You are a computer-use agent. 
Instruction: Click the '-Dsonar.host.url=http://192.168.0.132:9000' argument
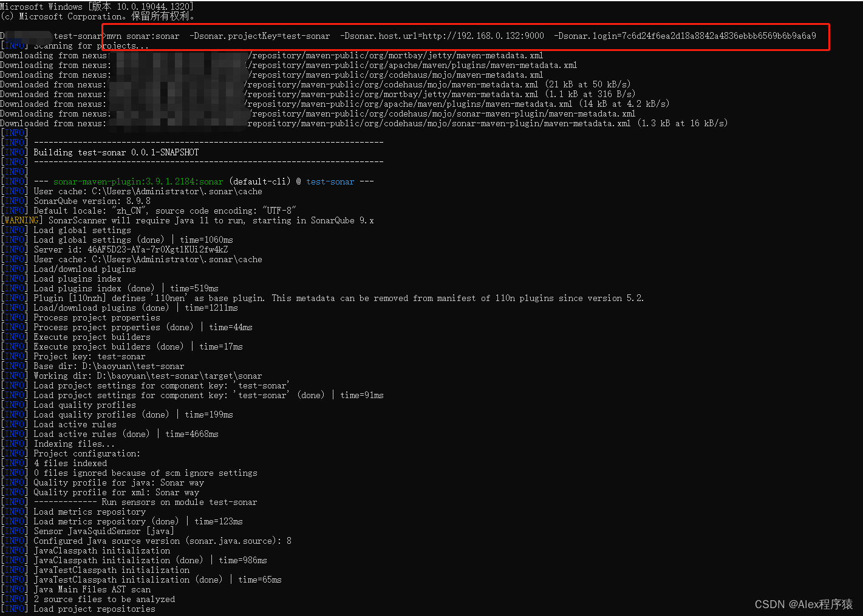click(442, 36)
